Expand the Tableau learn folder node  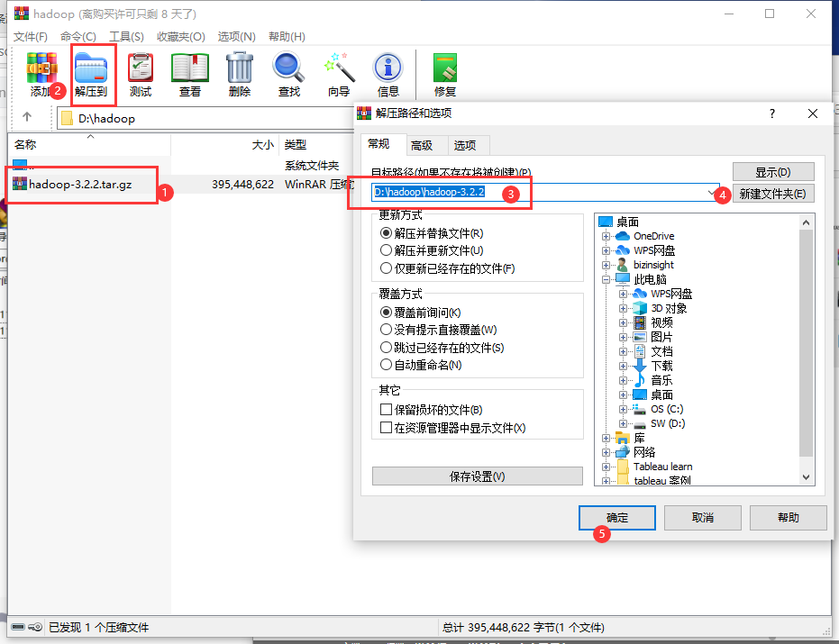(x=606, y=467)
